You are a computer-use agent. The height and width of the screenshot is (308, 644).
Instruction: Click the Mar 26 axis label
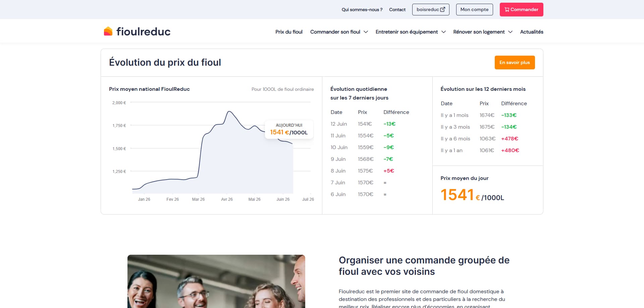[198, 199]
